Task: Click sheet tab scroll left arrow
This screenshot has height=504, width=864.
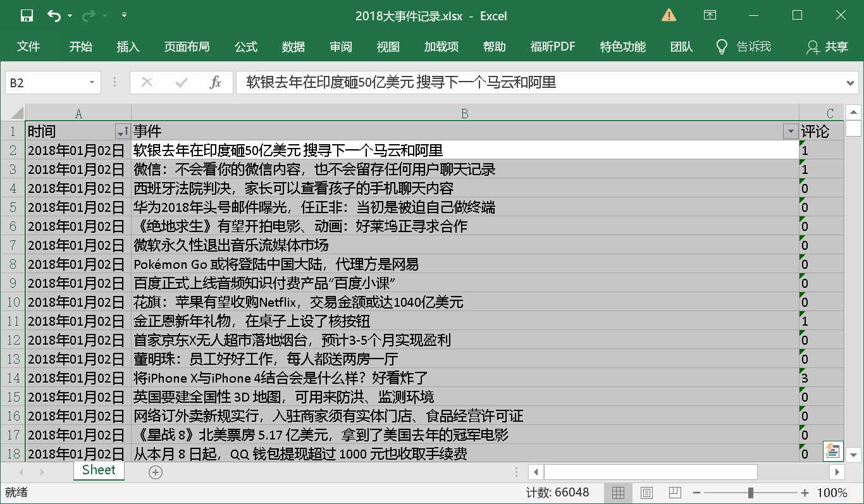Action: click(x=22, y=472)
